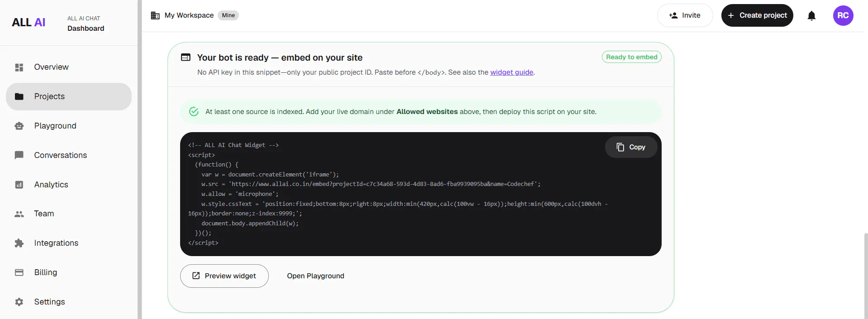
Task: Click the Ready to embed badge
Action: point(632,57)
